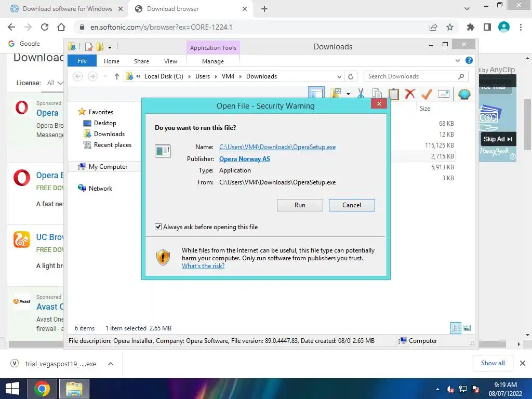Viewport: 532px width, 399px height.
Task: Close the Security Warning dialog with red X
Action: coord(379,104)
